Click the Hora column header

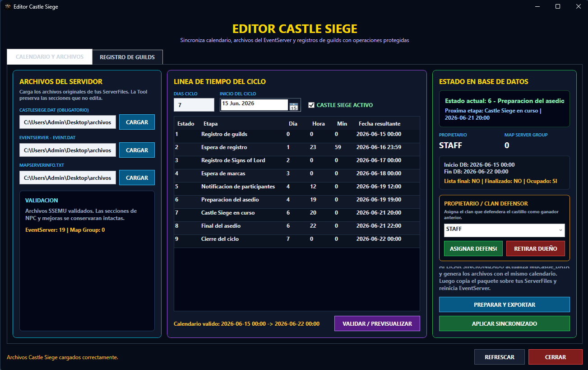[x=319, y=123]
